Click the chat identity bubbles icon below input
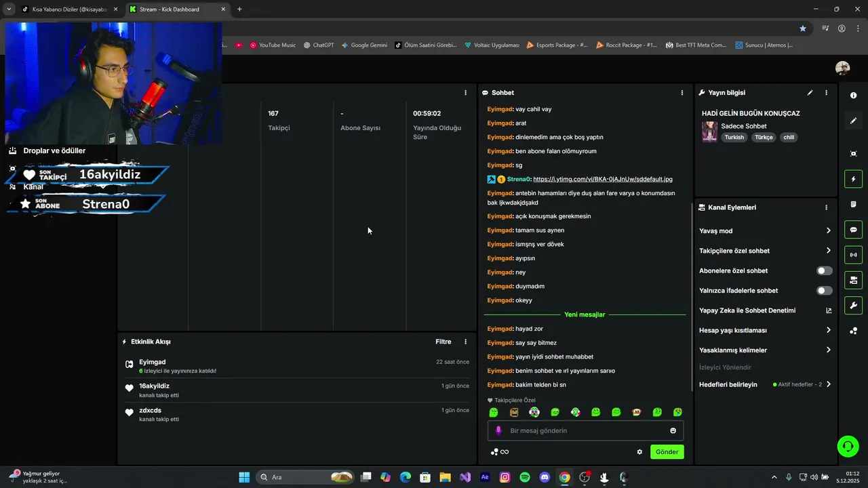868x488 pixels. (494, 452)
